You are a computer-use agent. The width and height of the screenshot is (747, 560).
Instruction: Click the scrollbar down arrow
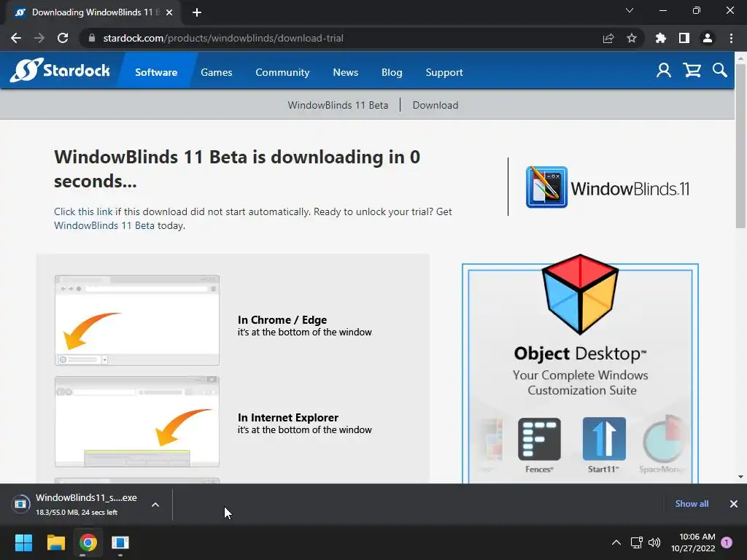click(x=740, y=477)
